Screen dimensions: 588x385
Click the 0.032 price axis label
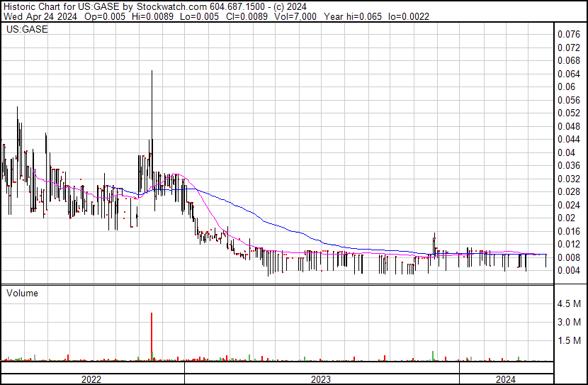pyautogui.click(x=569, y=179)
